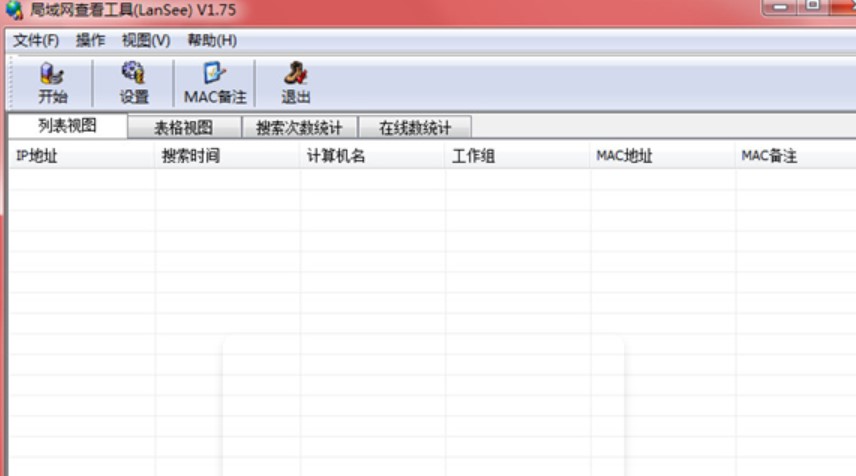Switch to the 表格视图 tab
This screenshot has width=856, height=476.
pyautogui.click(x=184, y=128)
